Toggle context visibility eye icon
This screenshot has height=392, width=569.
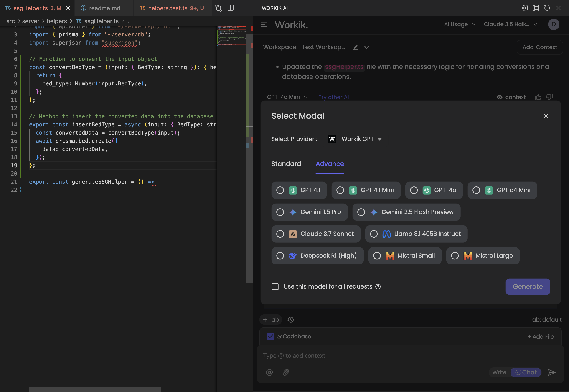[499, 97]
